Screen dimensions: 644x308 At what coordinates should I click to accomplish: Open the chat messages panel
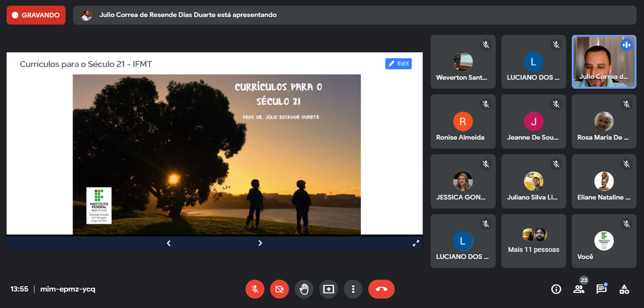point(601,289)
